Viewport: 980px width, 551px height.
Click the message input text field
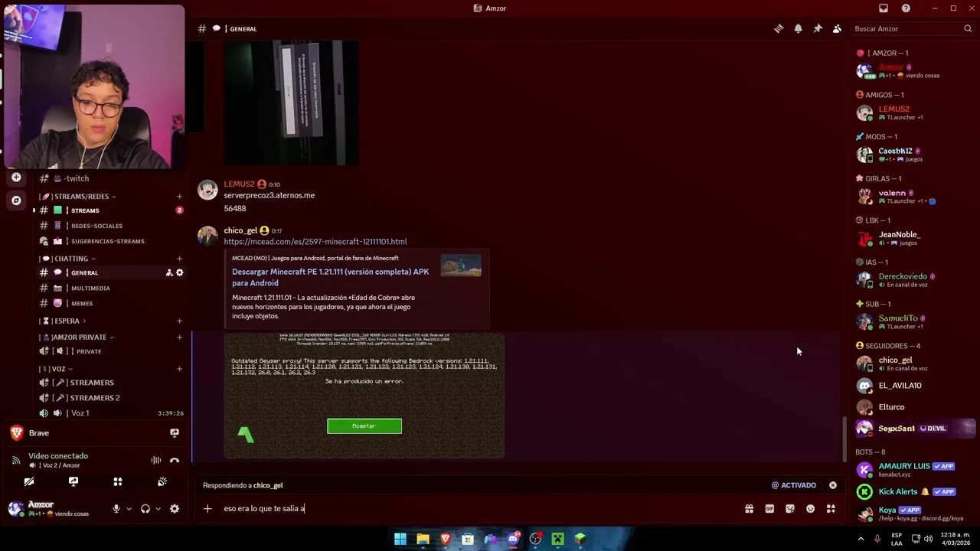coord(481,508)
